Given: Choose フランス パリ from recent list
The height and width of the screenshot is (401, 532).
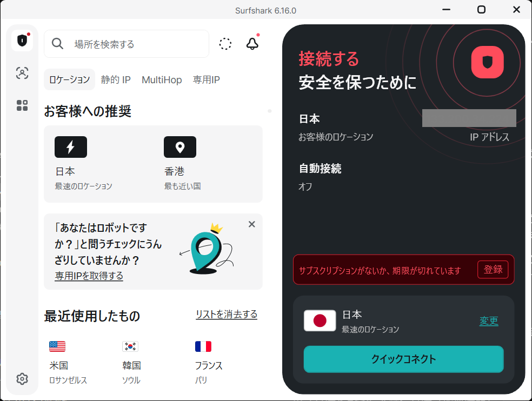Looking at the screenshot, I should pos(209,372).
